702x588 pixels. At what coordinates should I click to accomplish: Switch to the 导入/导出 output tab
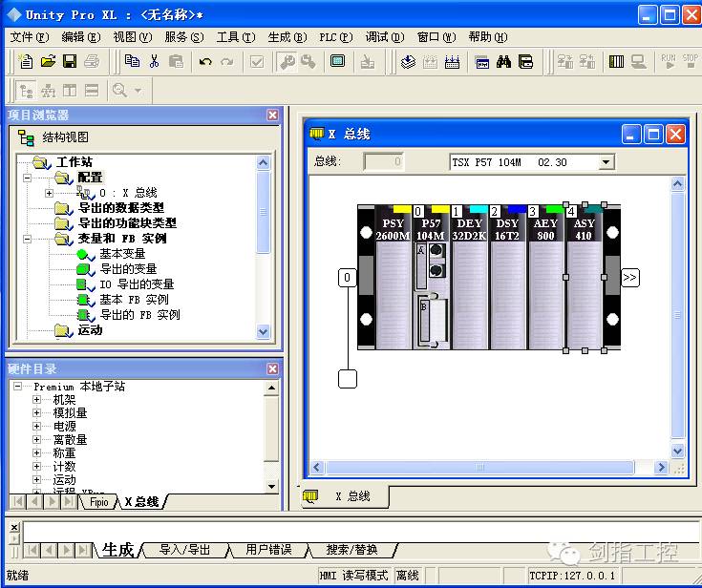click(x=184, y=550)
